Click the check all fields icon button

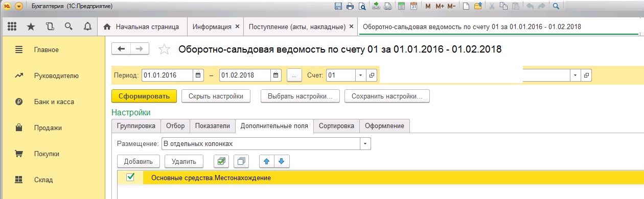221,161
